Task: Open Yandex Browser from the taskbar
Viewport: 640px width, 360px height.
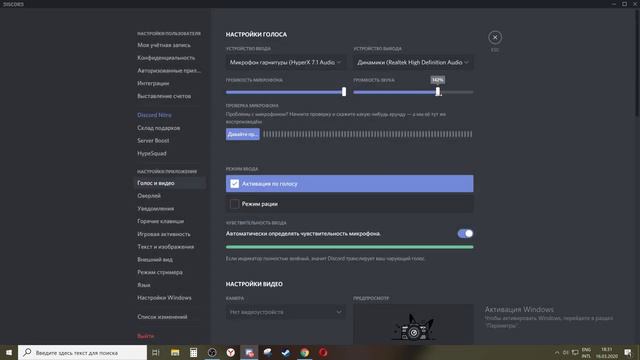Action: click(x=231, y=352)
